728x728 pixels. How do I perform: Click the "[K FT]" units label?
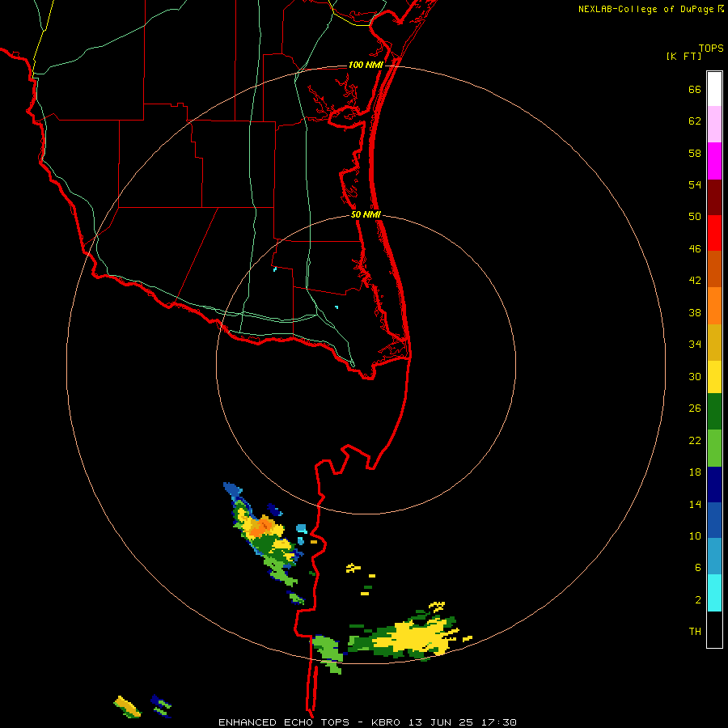[684, 57]
